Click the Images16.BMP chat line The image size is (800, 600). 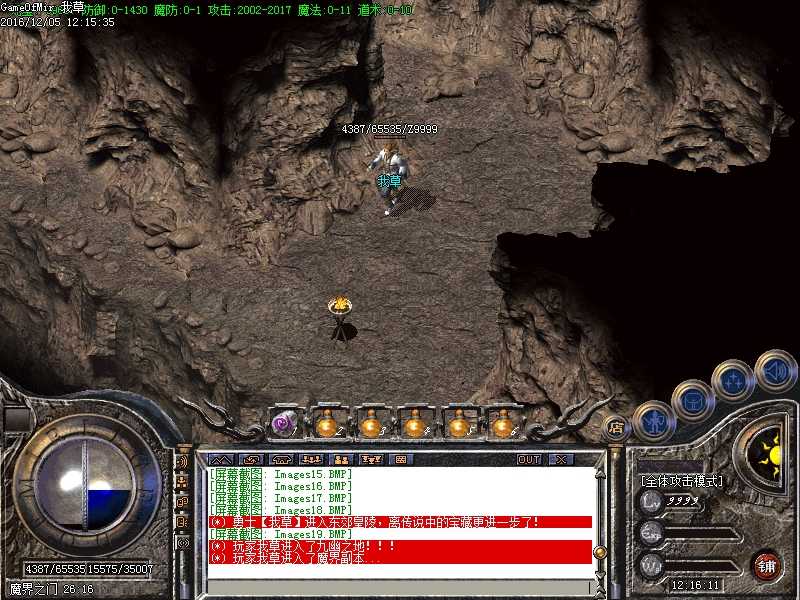point(281,486)
